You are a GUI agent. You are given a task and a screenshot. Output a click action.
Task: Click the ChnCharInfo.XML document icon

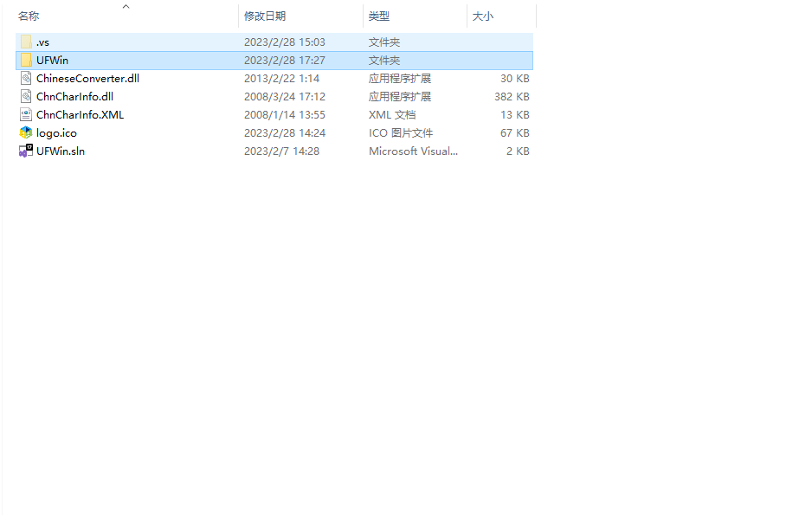[26, 114]
